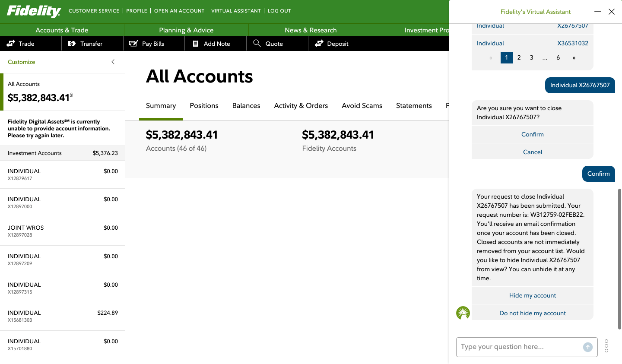622x364 pixels.
Task: Minimize the Virtual Assistant panel
Action: 598,12
